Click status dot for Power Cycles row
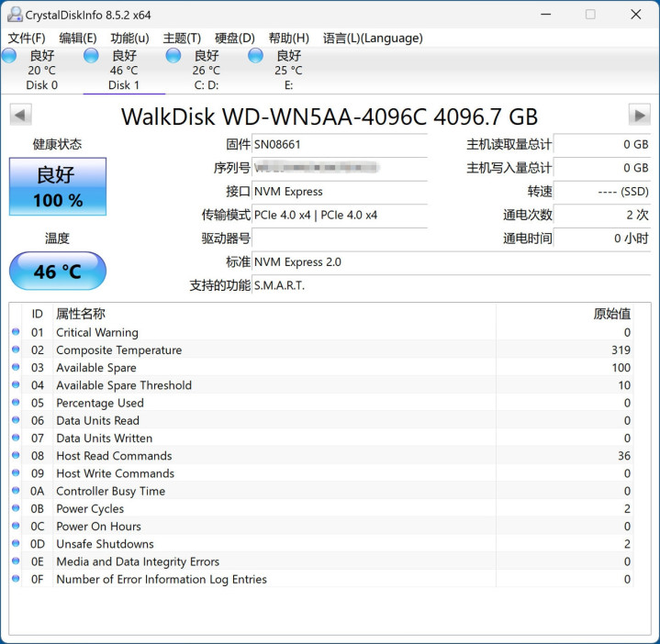Screen dimensions: 660x644 [16, 508]
